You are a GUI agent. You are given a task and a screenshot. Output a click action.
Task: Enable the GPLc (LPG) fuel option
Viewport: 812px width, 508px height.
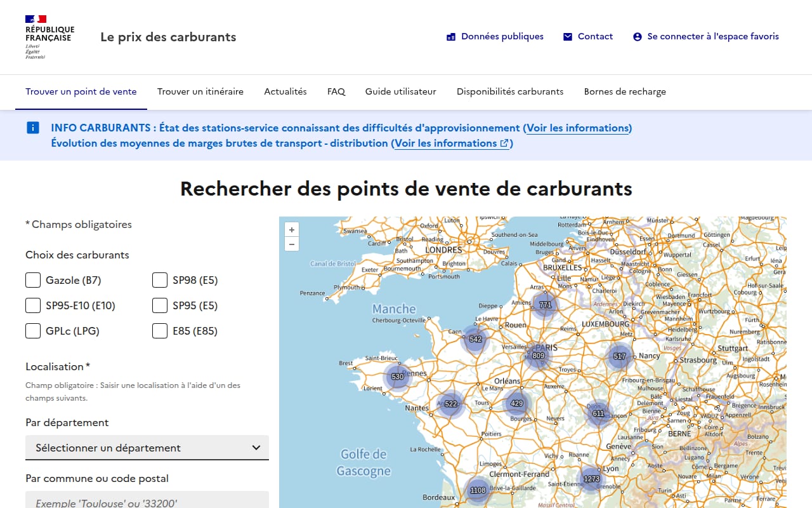pyautogui.click(x=33, y=331)
